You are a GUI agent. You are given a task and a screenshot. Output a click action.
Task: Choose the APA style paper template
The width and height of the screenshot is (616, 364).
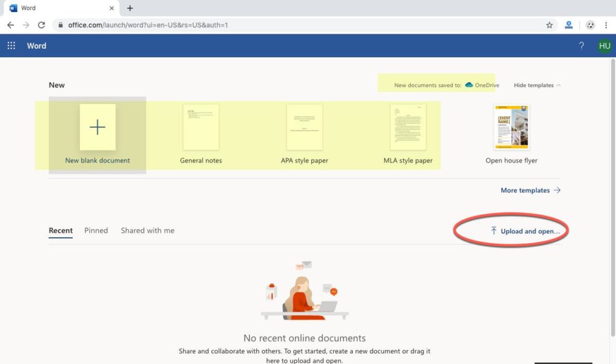coord(304,135)
